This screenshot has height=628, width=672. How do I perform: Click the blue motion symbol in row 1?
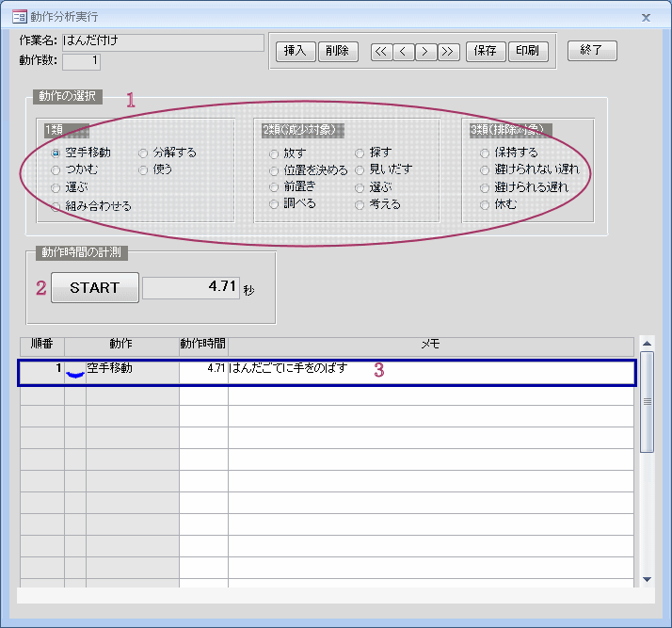[x=75, y=374]
